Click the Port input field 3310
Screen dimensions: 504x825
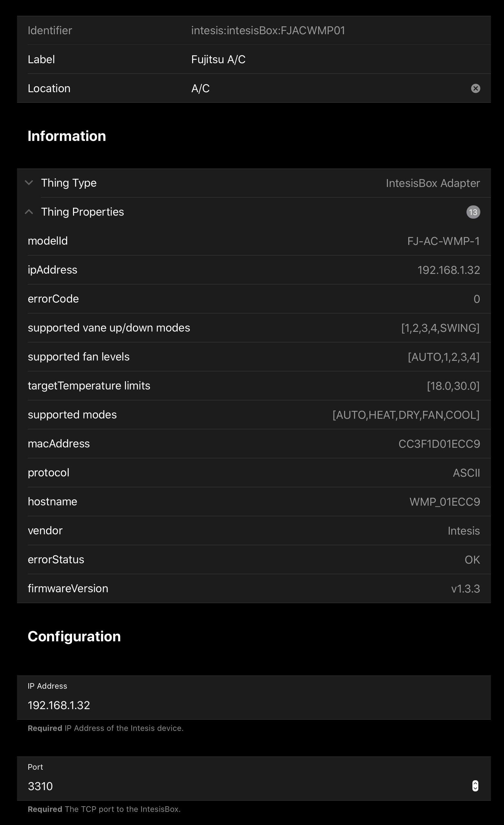coord(254,779)
